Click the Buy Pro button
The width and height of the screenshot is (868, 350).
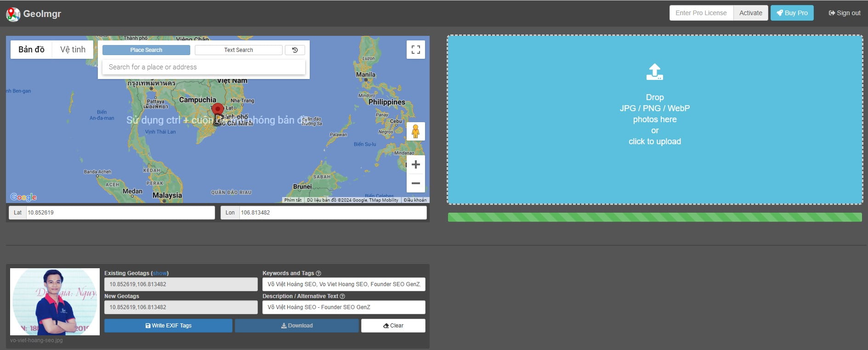click(792, 13)
